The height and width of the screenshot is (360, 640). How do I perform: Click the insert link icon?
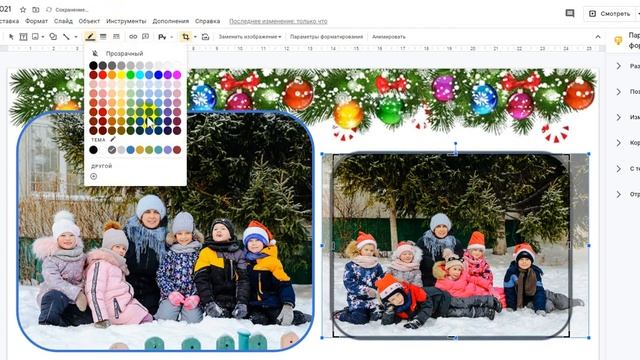[133, 37]
